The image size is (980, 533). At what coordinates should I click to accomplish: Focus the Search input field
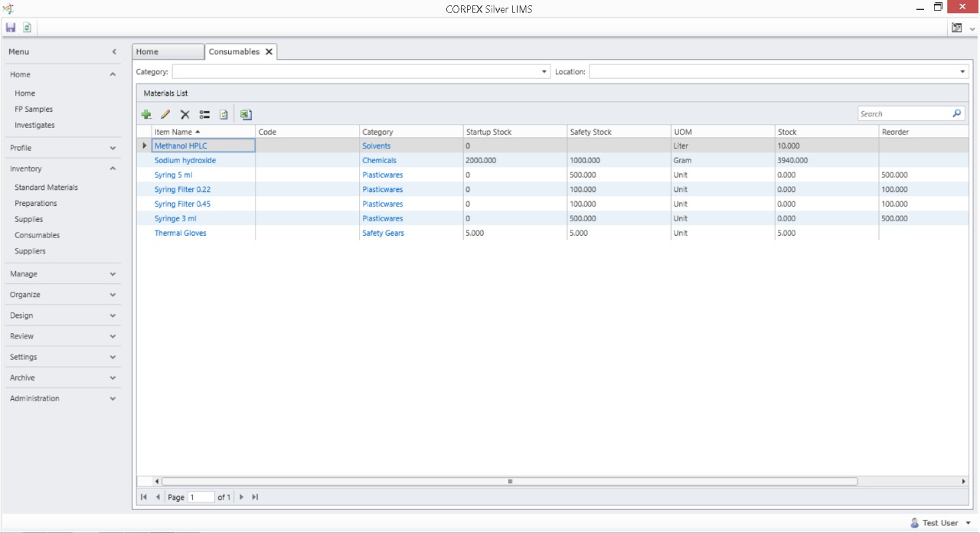point(904,114)
